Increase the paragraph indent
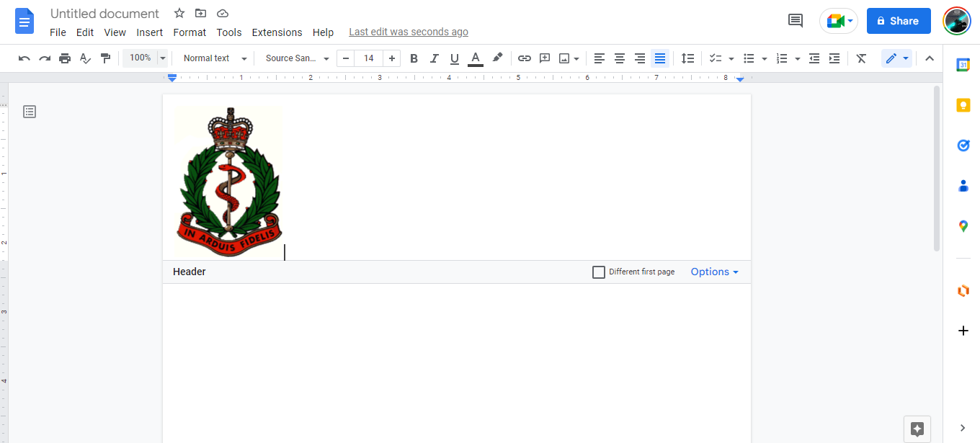Screen dimensions: 980x443 834,58
